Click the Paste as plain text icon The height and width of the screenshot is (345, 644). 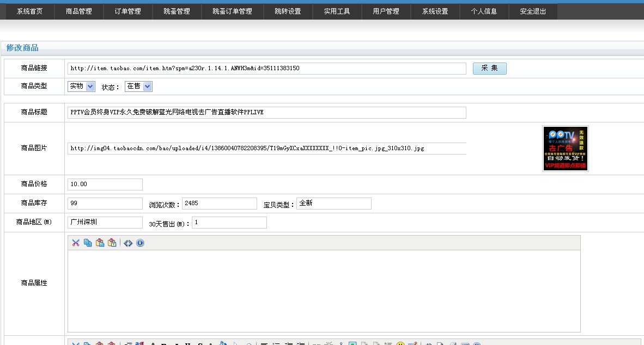point(112,243)
